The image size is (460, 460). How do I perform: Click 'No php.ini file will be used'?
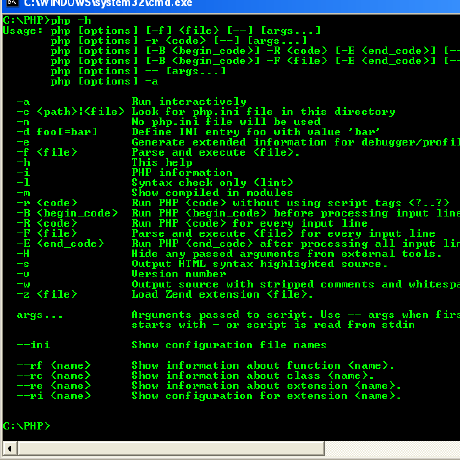pos(226,122)
